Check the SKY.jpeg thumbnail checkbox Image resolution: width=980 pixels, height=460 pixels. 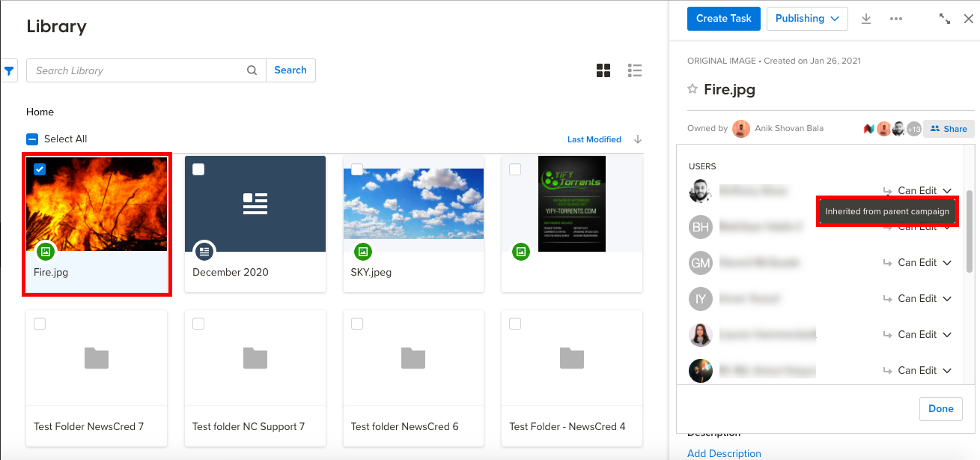pos(357,169)
